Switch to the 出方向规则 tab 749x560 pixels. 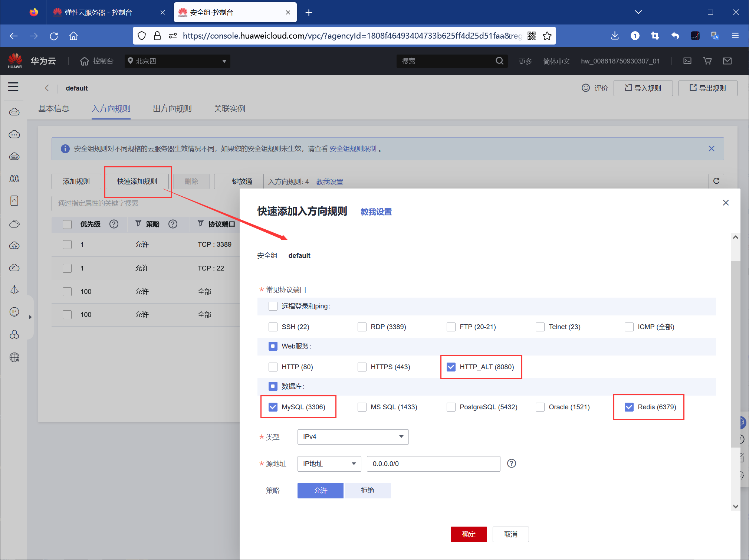click(172, 109)
